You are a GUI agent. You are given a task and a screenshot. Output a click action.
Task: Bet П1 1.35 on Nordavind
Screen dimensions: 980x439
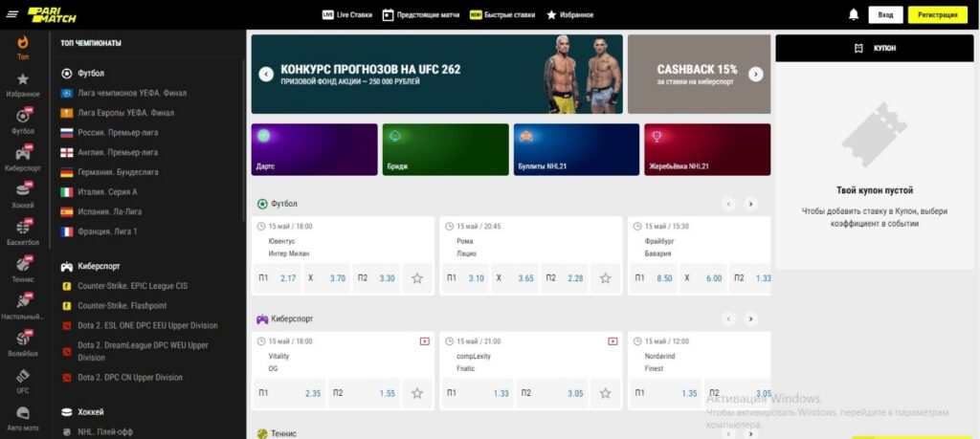pyautogui.click(x=666, y=393)
